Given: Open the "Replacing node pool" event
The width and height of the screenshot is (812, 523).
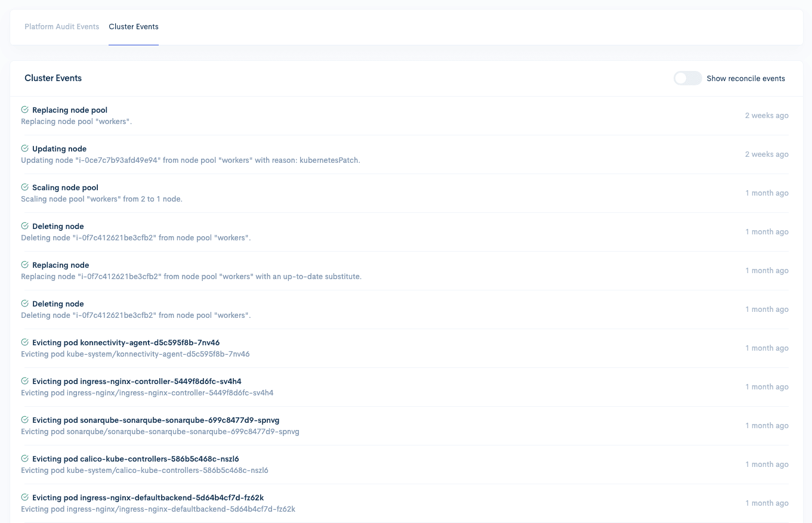Looking at the screenshot, I should click(69, 110).
